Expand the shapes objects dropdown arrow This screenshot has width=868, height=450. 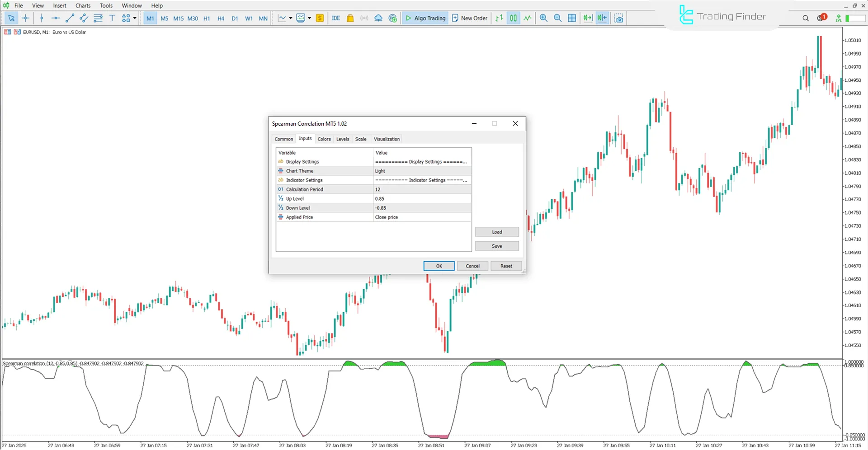[x=135, y=18]
